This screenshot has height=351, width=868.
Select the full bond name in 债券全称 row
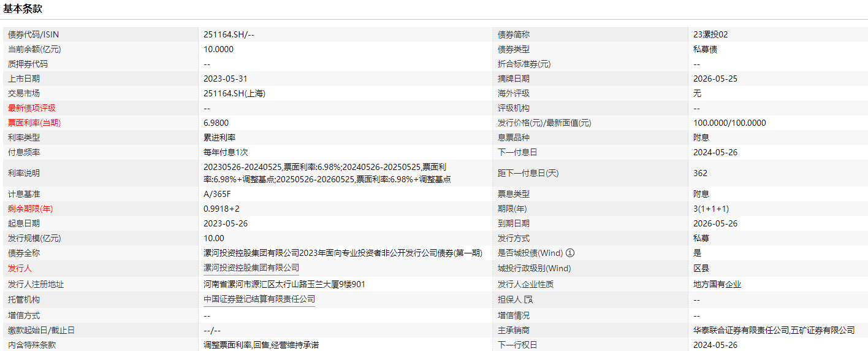pyautogui.click(x=347, y=253)
